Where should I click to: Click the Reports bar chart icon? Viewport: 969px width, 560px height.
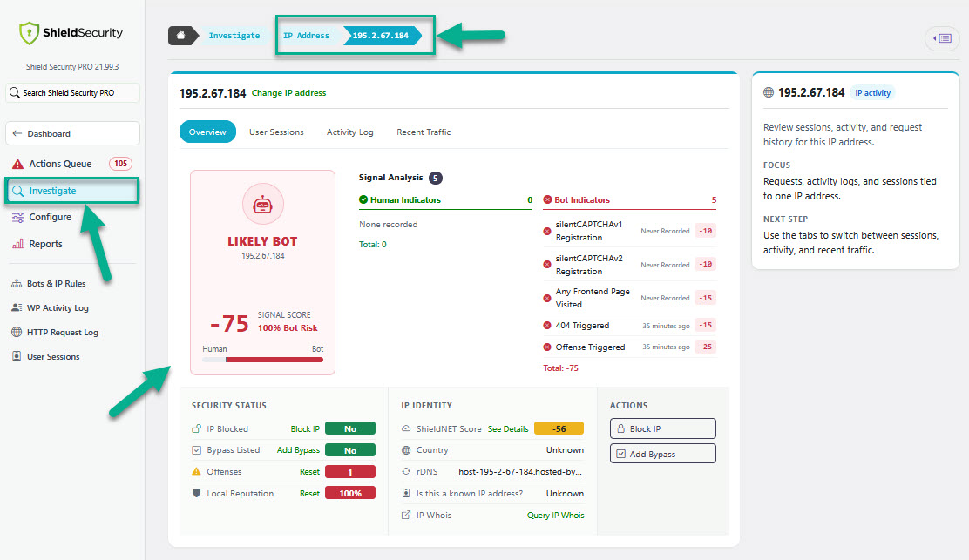[x=18, y=244]
